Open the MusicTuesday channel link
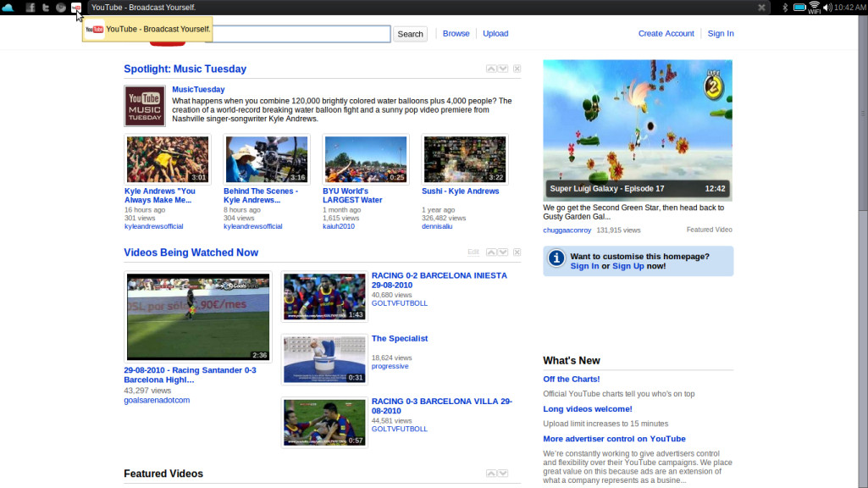This screenshot has height=488, width=868. point(198,89)
